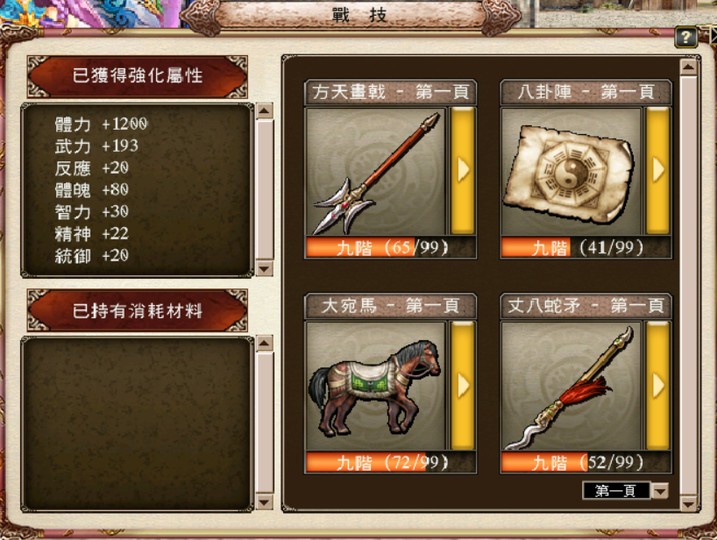The image size is (717, 540).
Task: Open the help question mark icon
Action: (685, 37)
